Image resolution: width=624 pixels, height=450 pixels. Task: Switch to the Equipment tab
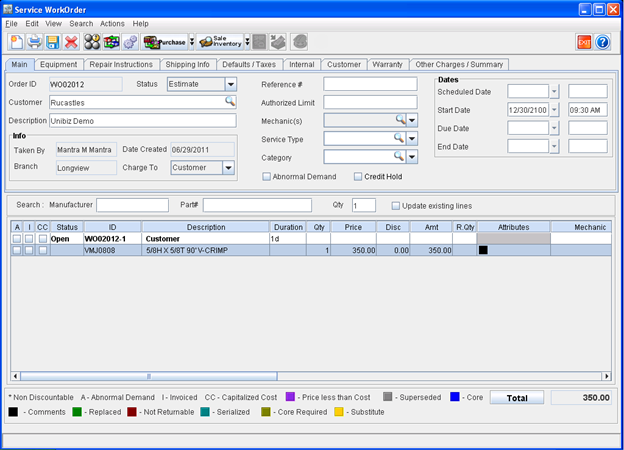58,64
